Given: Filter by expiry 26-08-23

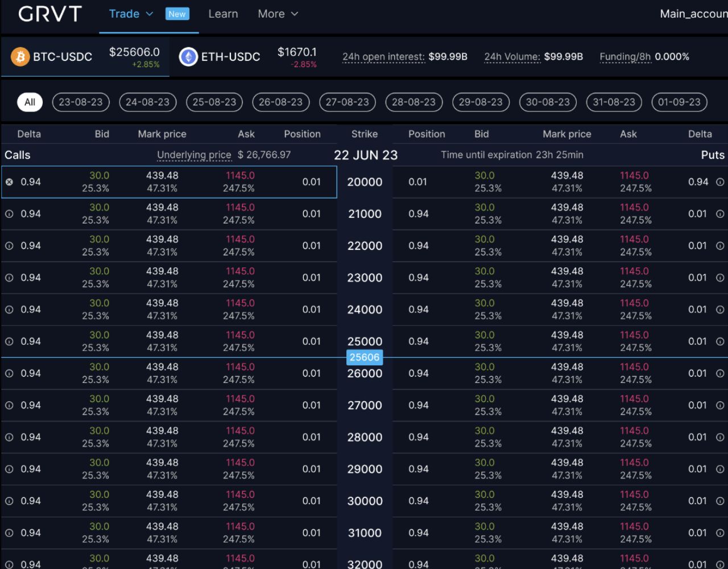Looking at the screenshot, I should (x=281, y=102).
